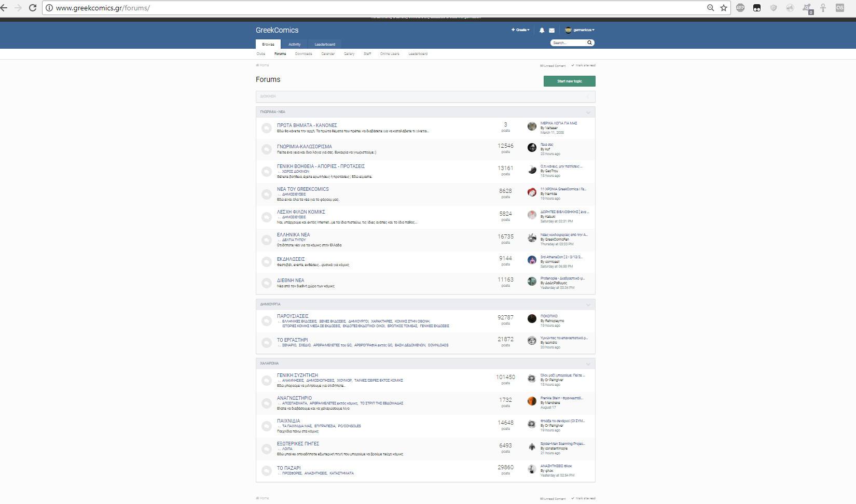Collapse the ΓΝΩΡΙΜΙΑ - ΝΕΑ category

pyautogui.click(x=588, y=113)
